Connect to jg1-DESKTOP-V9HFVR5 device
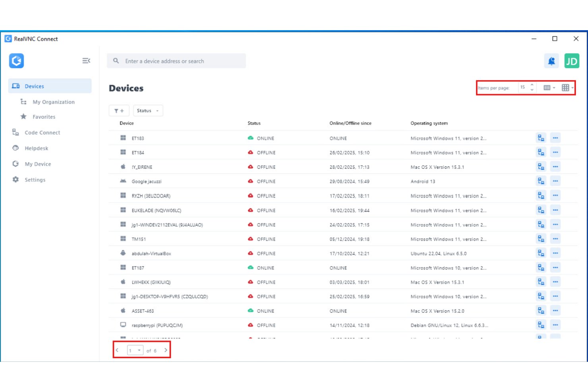Image resolution: width=588 pixels, height=392 pixels. click(x=541, y=296)
